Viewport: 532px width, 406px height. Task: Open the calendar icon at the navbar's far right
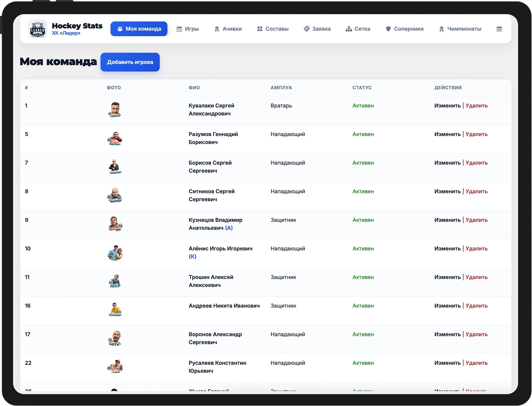pos(499,29)
